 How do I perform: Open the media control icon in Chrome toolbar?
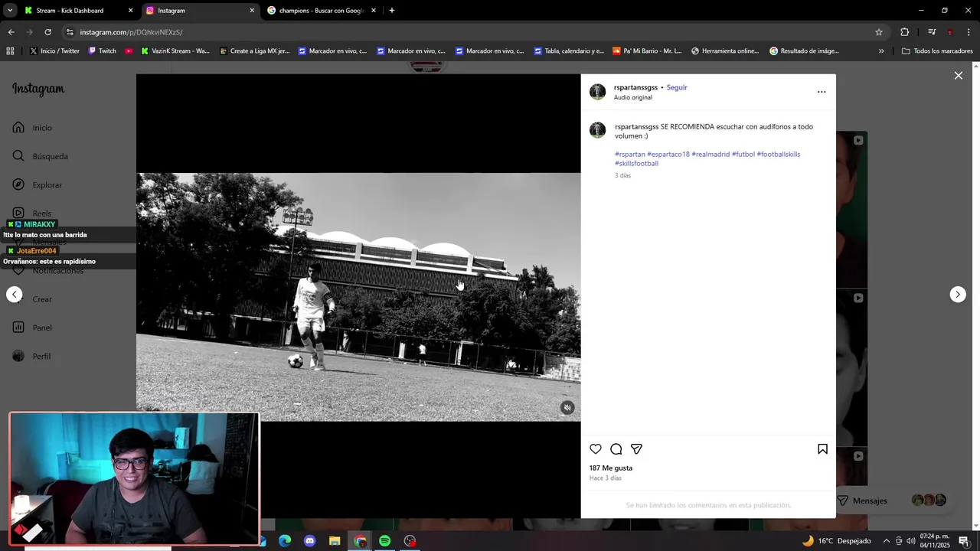[932, 32]
